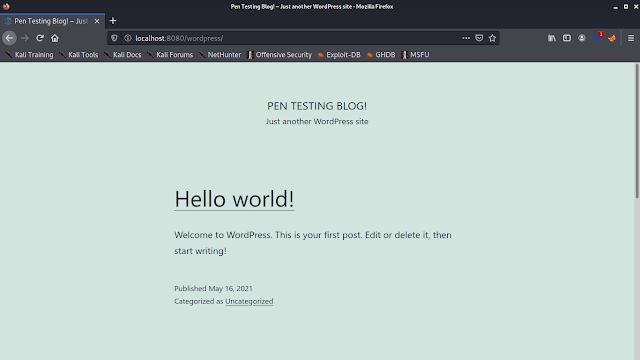Open the Hello world! post heading
The width and height of the screenshot is (640, 360).
[x=234, y=199]
